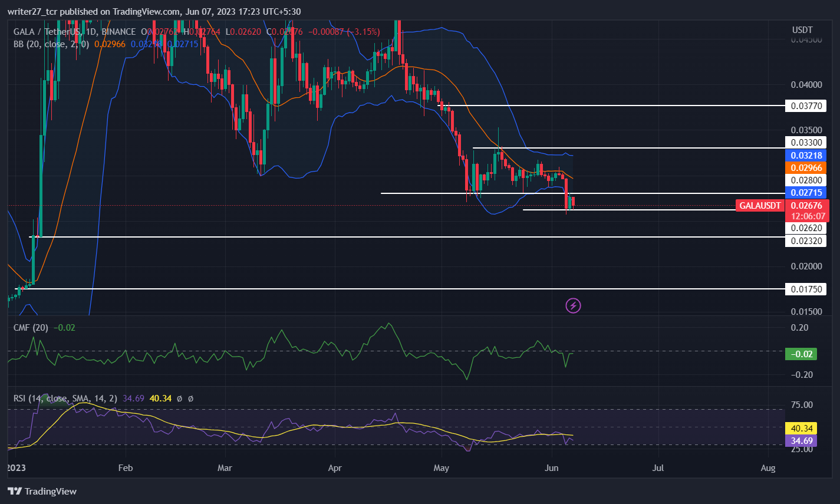Click the RSI legend value 34.69

click(133, 398)
